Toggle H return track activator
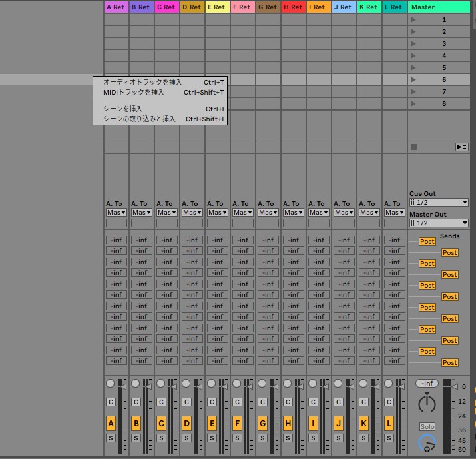Image resolution: width=476 pixels, height=459 pixels. 288,424
